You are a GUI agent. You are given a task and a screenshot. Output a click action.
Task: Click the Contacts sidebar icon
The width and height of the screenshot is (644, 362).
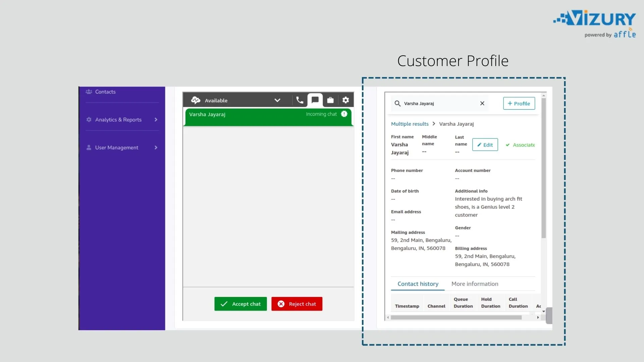coord(89,92)
